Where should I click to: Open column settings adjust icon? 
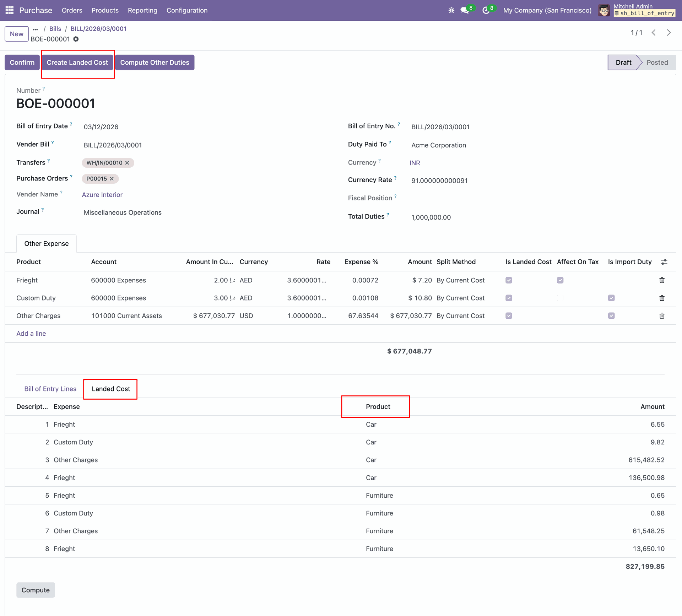(664, 262)
